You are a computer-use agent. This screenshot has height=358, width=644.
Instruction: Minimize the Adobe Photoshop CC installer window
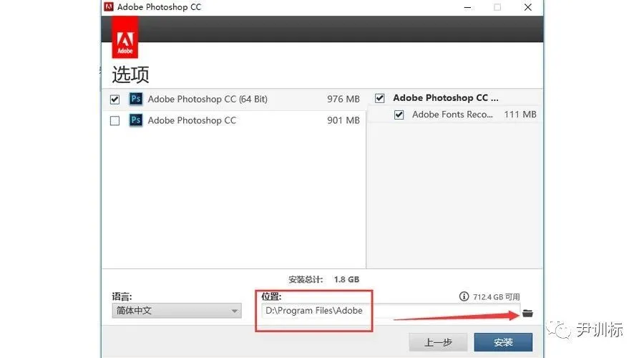(x=467, y=7)
